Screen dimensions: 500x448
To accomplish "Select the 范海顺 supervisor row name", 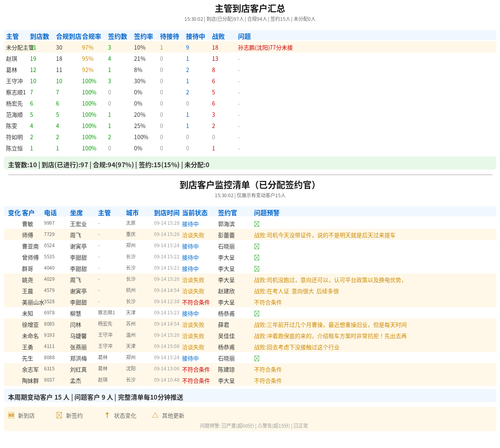I will click(x=14, y=115).
